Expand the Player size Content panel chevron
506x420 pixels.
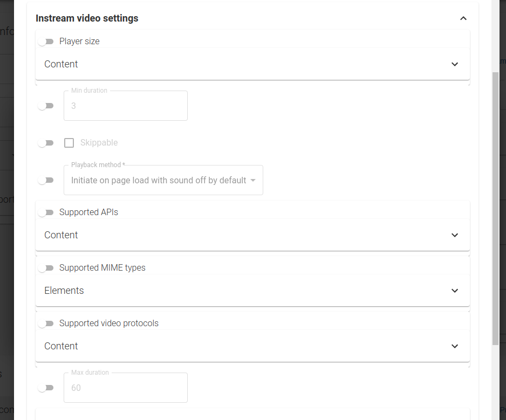point(455,64)
